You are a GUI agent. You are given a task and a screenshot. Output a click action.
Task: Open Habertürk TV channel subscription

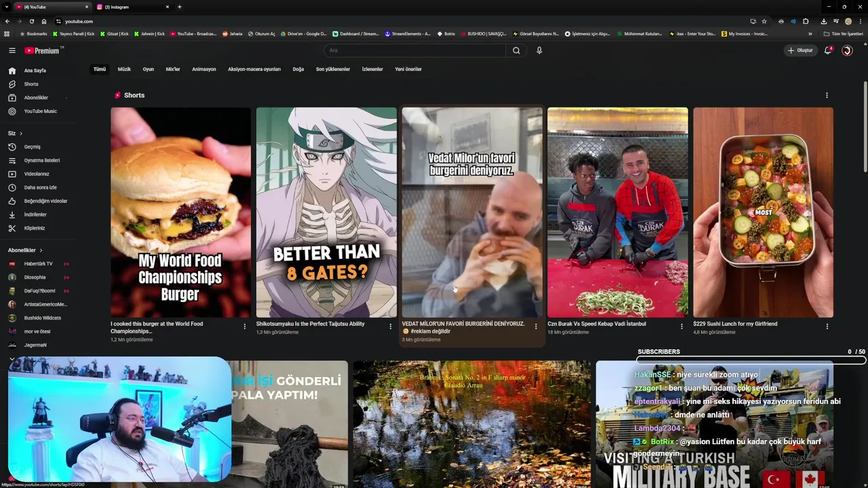(x=38, y=264)
